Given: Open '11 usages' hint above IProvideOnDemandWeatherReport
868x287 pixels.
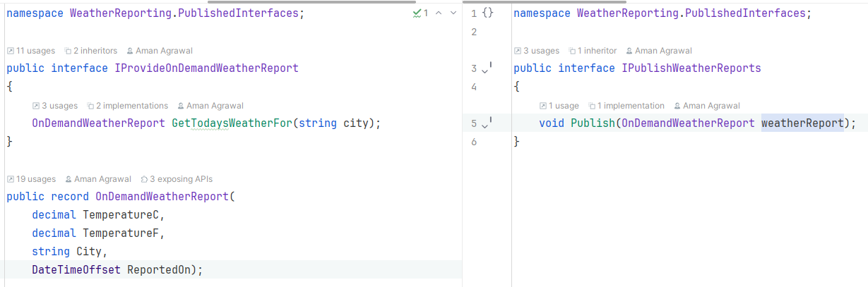Looking at the screenshot, I should coord(30,51).
